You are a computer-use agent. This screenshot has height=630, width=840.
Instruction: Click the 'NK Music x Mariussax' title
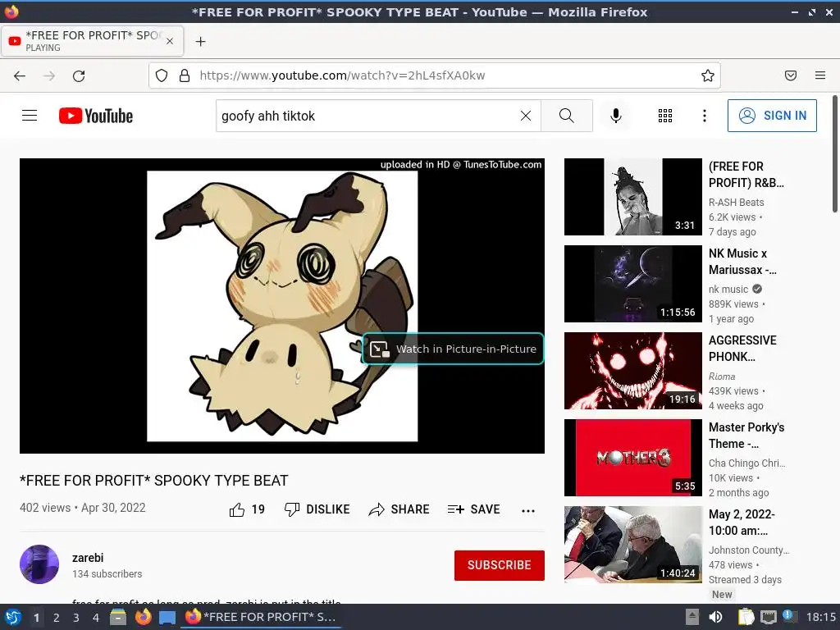coord(742,262)
